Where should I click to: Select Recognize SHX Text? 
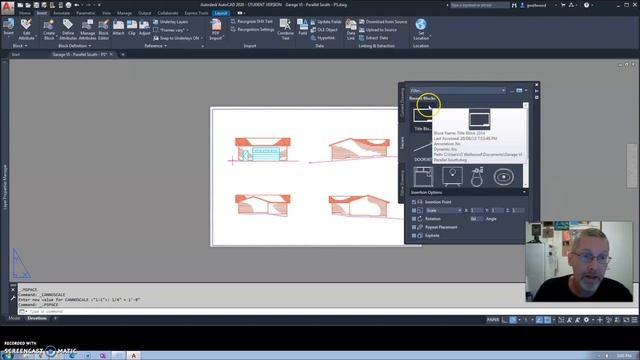pyautogui.click(x=251, y=21)
